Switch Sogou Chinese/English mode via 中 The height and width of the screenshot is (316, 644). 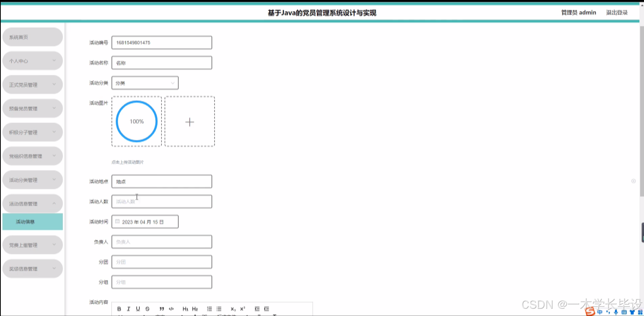(x=600, y=312)
